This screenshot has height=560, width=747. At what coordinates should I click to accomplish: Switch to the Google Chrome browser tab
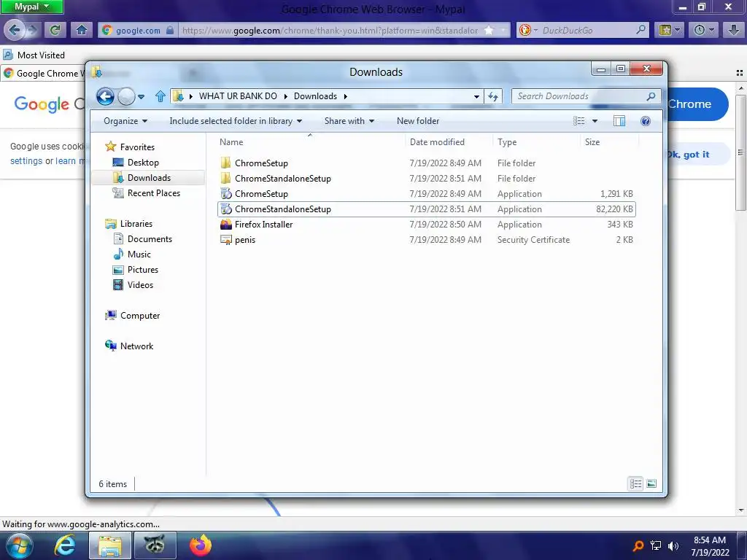coord(43,74)
